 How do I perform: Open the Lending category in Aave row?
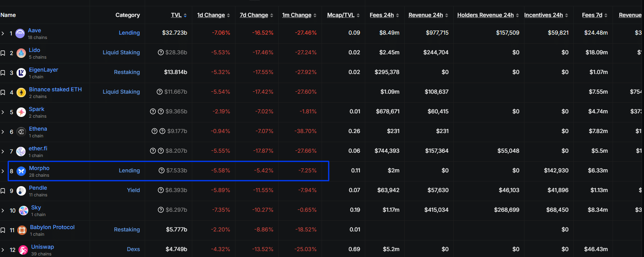coord(129,33)
